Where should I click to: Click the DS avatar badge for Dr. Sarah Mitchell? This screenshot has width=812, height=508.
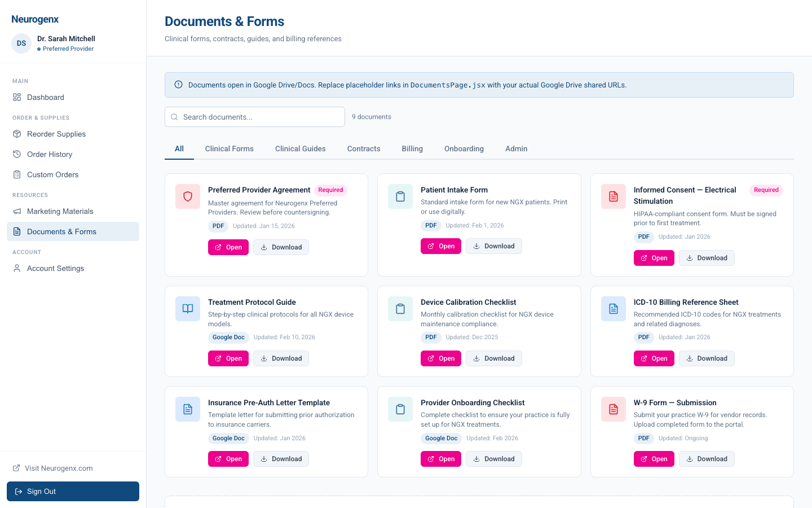click(x=21, y=43)
